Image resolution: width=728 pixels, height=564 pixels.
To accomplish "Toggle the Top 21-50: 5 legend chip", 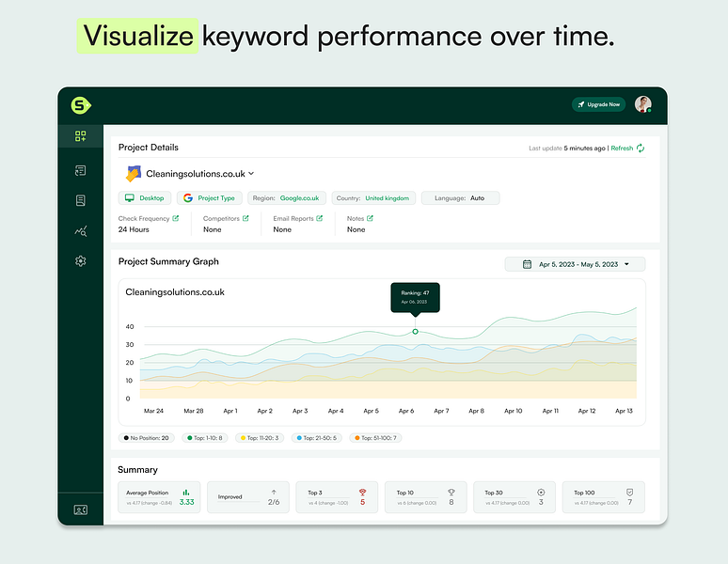I will coord(317,438).
